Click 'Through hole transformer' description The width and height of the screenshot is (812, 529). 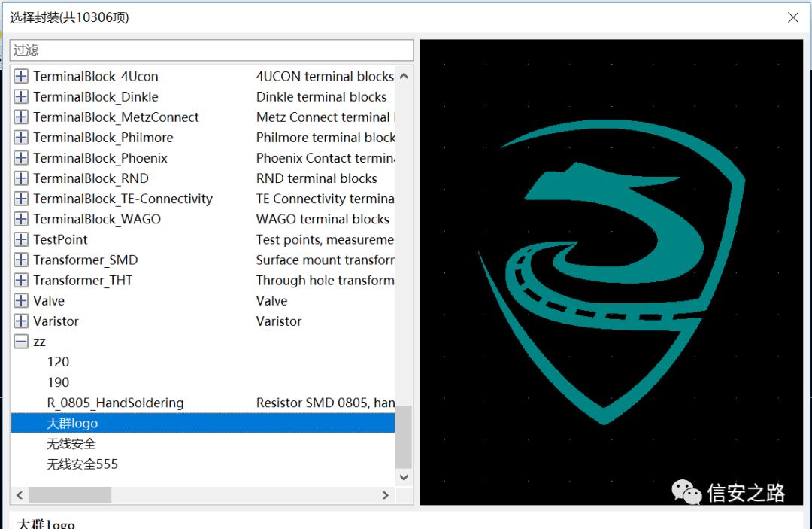tap(326, 281)
